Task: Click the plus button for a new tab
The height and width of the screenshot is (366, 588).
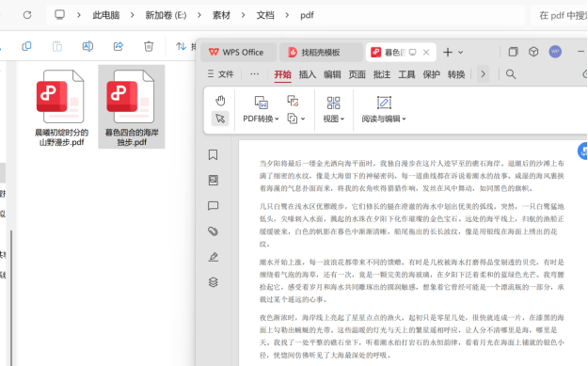Action: (x=448, y=52)
